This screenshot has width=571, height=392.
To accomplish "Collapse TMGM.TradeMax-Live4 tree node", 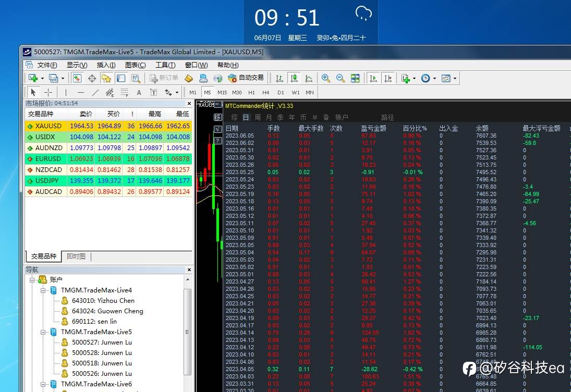I will coord(43,290).
